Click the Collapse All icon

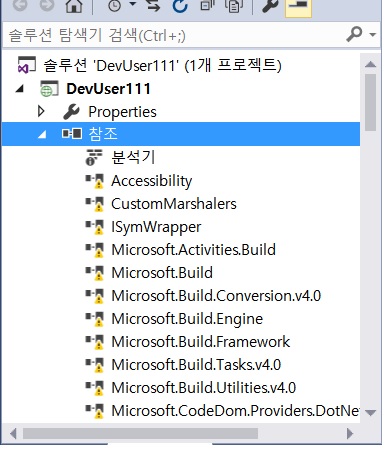[207, 5]
